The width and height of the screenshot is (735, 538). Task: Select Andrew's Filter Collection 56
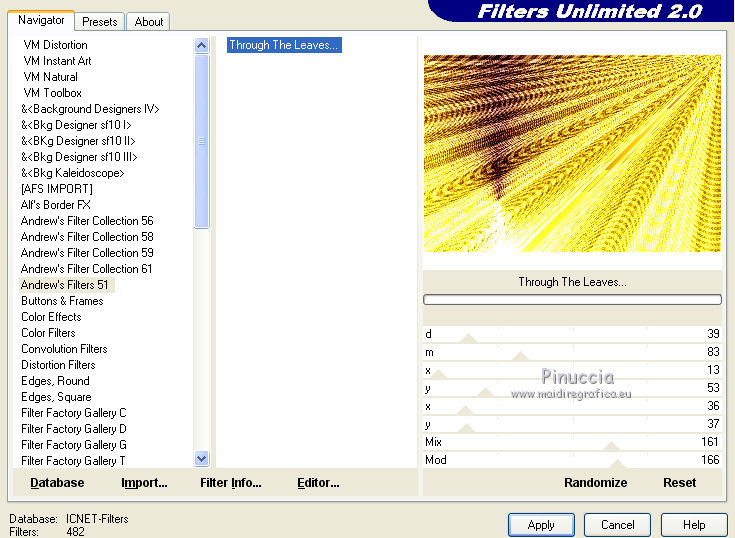87,221
